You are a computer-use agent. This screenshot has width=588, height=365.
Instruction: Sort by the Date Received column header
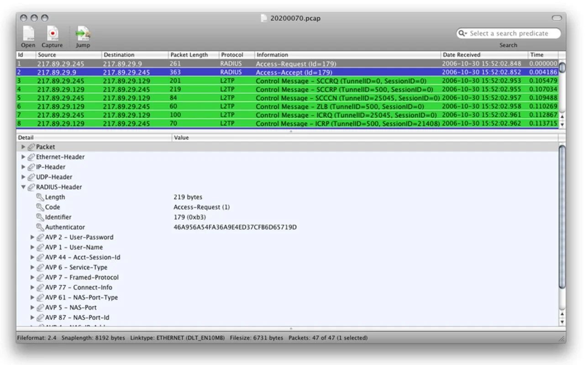click(x=484, y=55)
